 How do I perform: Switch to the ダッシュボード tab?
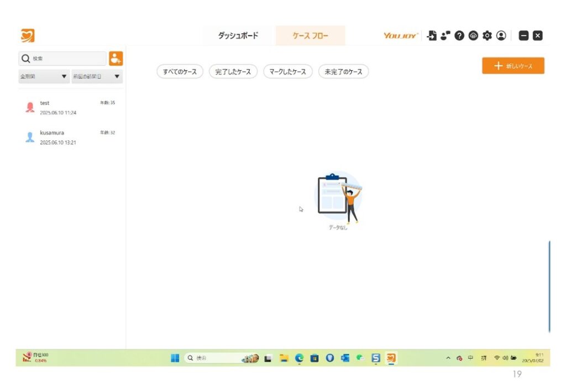pos(238,36)
